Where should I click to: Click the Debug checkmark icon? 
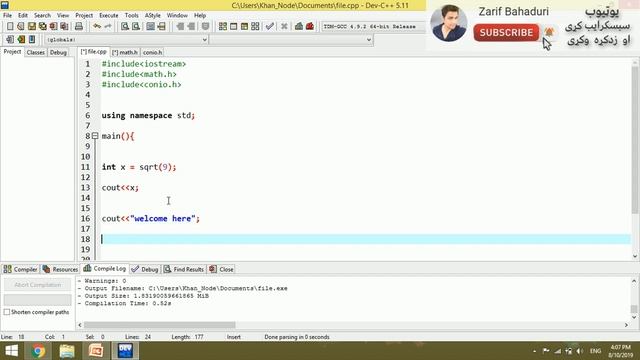coord(269,27)
